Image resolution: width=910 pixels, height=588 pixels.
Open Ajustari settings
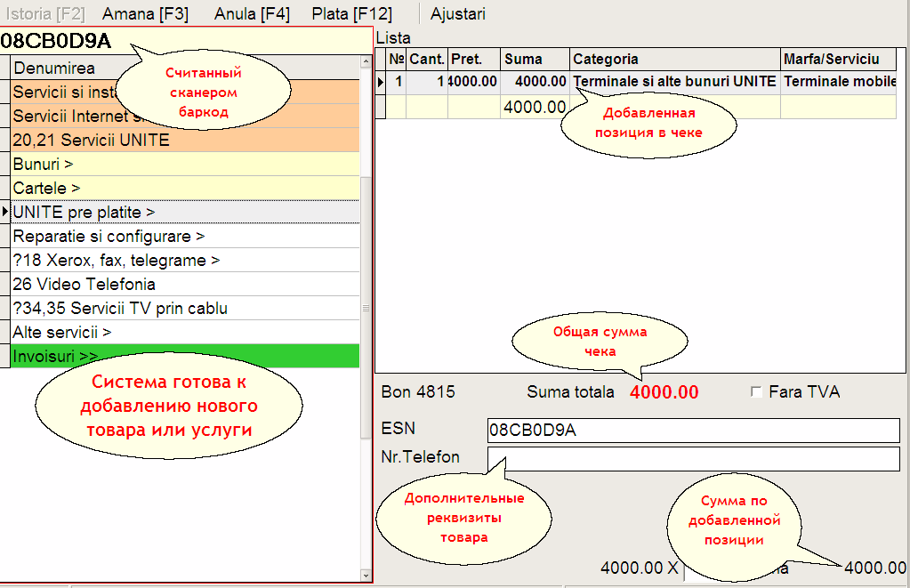click(x=458, y=14)
